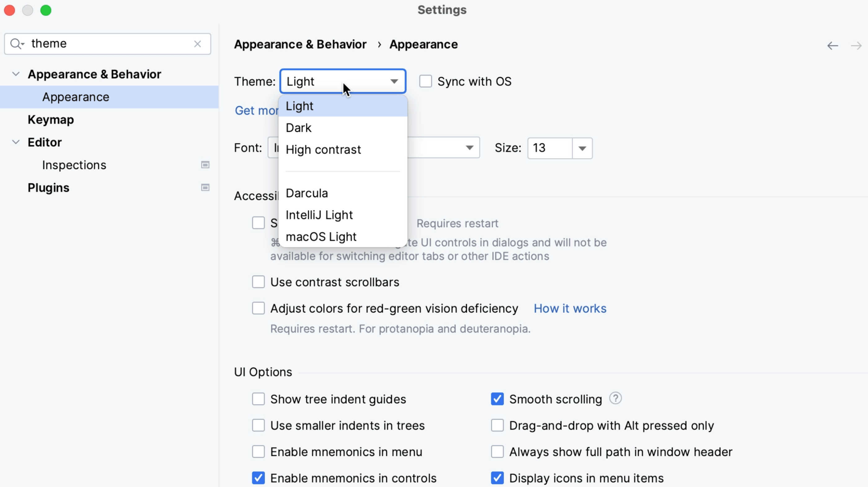Click the green maximize window button
The image size is (868, 487).
click(x=46, y=10)
